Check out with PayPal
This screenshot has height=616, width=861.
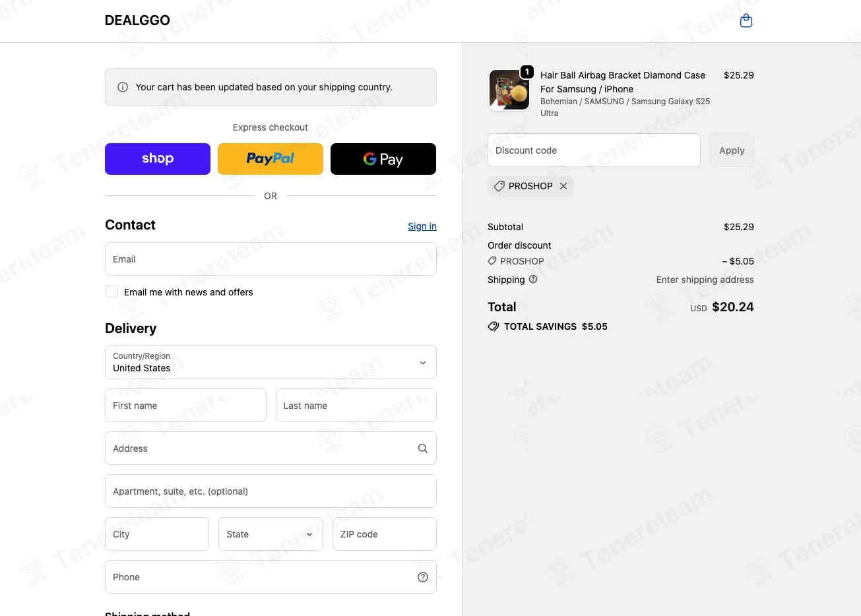click(271, 159)
